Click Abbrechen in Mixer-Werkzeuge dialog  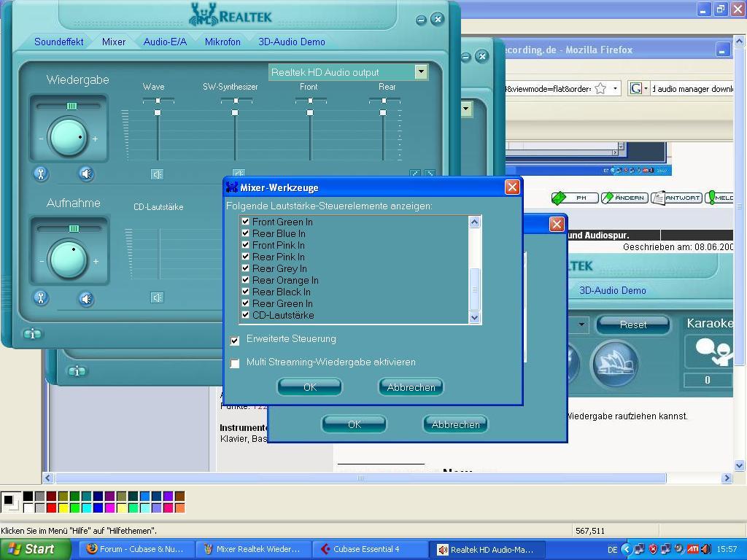click(411, 387)
